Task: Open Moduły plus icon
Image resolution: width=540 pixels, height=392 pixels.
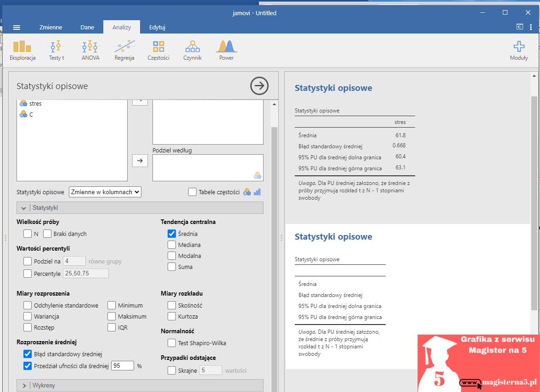Action: click(x=519, y=50)
